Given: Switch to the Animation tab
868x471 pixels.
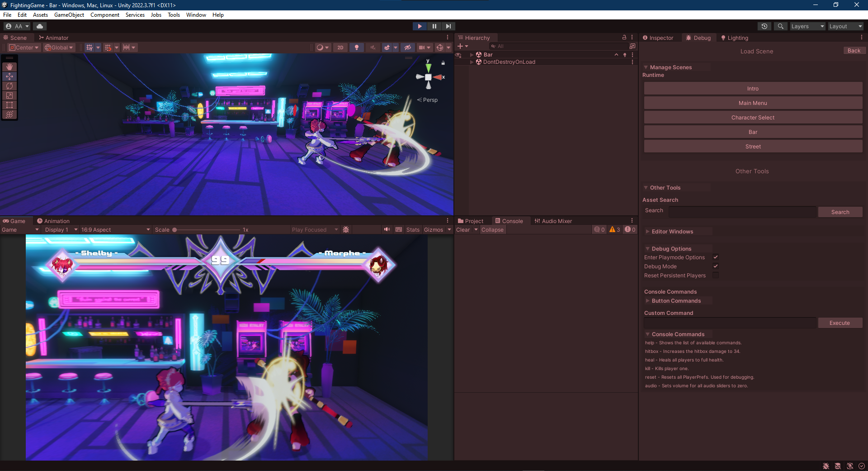Looking at the screenshot, I should tap(53, 221).
